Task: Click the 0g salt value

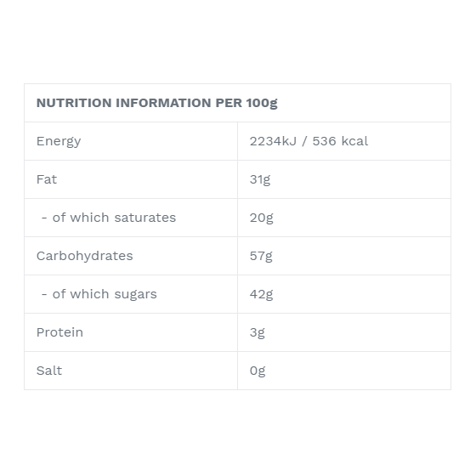Action: coord(258,371)
